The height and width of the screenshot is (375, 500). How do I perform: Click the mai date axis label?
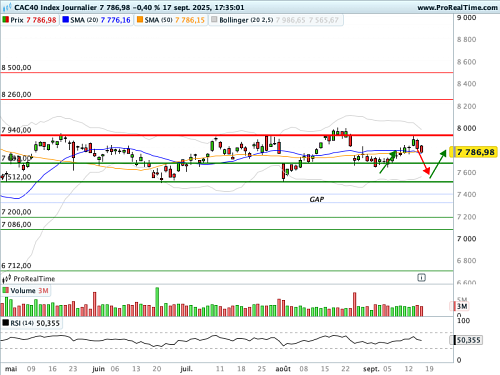[11, 369]
